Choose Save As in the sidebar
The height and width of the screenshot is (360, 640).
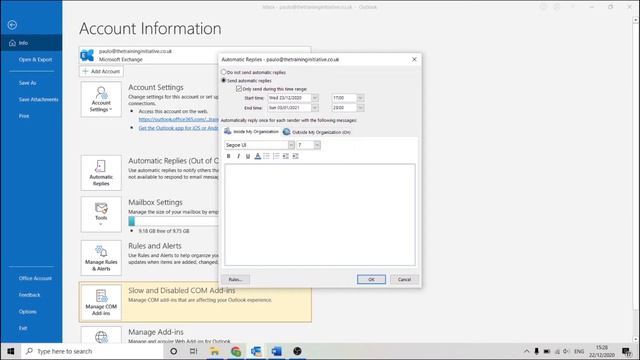tap(27, 83)
